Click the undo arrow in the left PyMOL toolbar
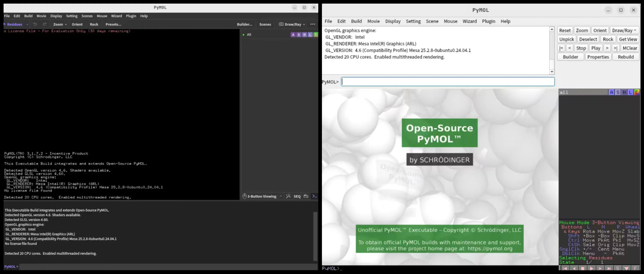 coord(35,24)
